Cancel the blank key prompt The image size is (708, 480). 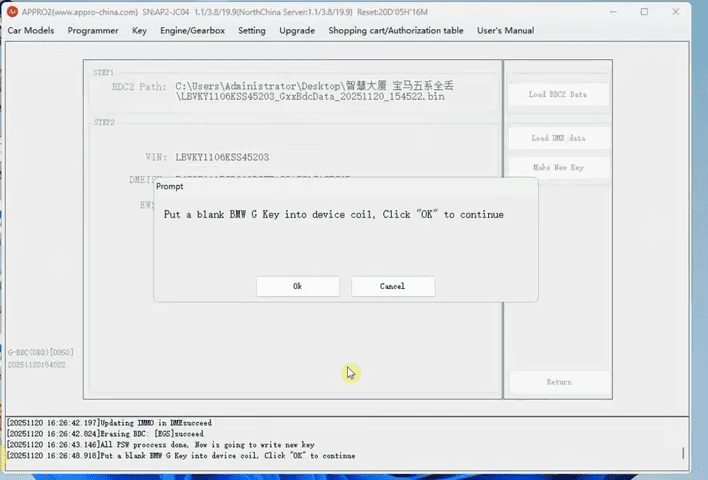[x=392, y=286]
